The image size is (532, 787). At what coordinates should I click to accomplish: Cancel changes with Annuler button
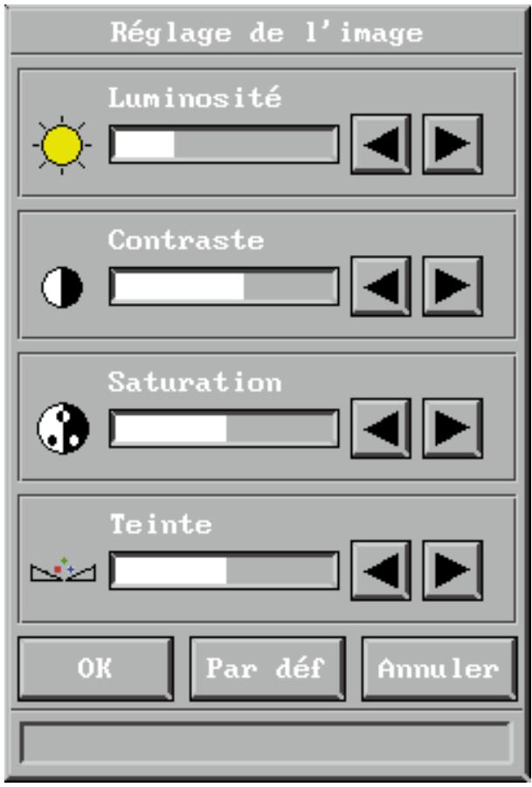[x=439, y=668]
